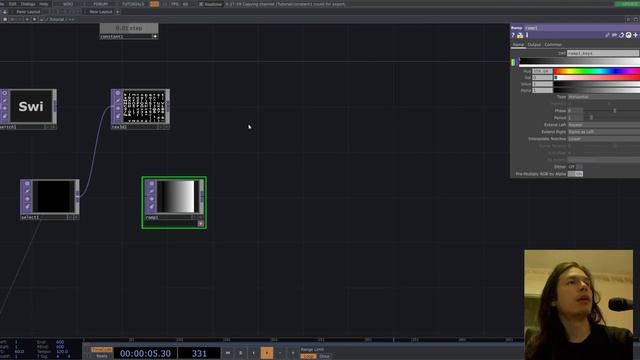Image resolution: width=640 pixels, height=360 pixels.
Task: Pause the timeline playback
Action: pos(240,353)
